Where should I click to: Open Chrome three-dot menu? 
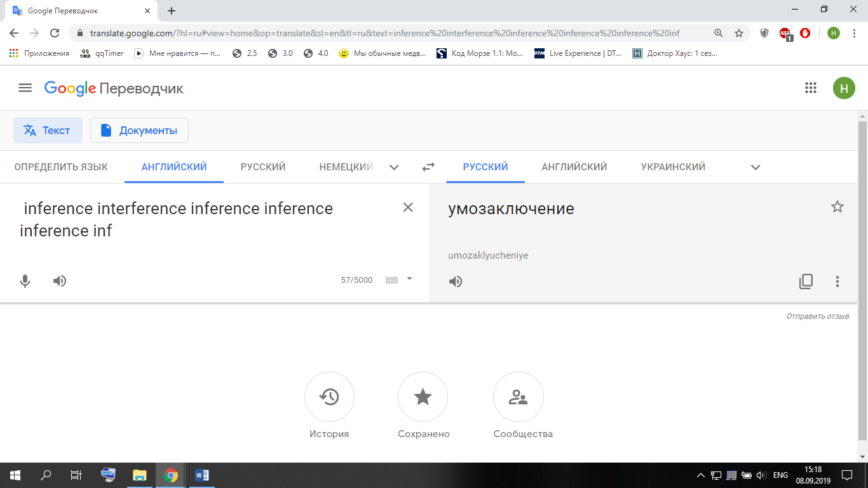tap(855, 33)
